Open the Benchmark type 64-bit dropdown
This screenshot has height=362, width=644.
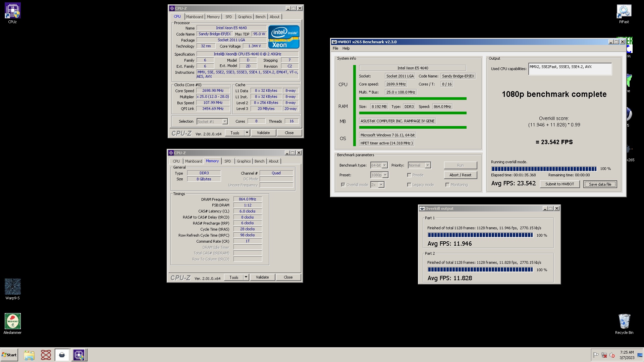(x=385, y=165)
